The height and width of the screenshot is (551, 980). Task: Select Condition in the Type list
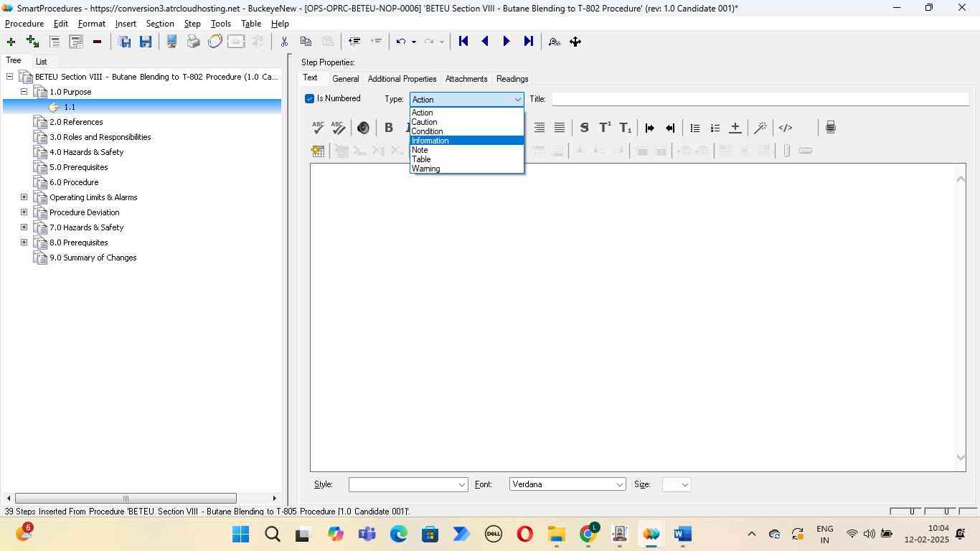[466, 131]
